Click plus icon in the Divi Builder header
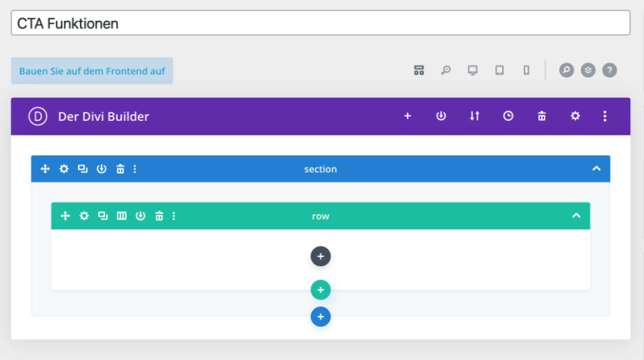This screenshot has width=644, height=360. 408,116
